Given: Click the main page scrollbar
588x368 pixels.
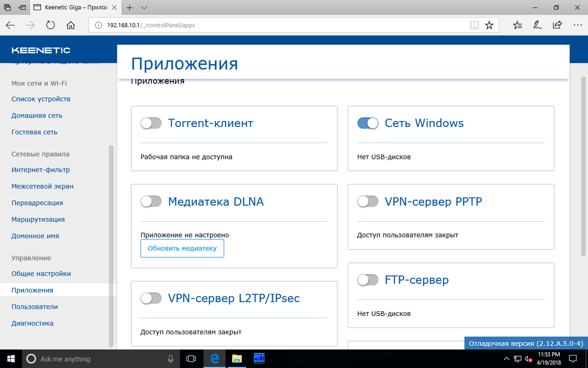Looking at the screenshot, I should click(583, 166).
